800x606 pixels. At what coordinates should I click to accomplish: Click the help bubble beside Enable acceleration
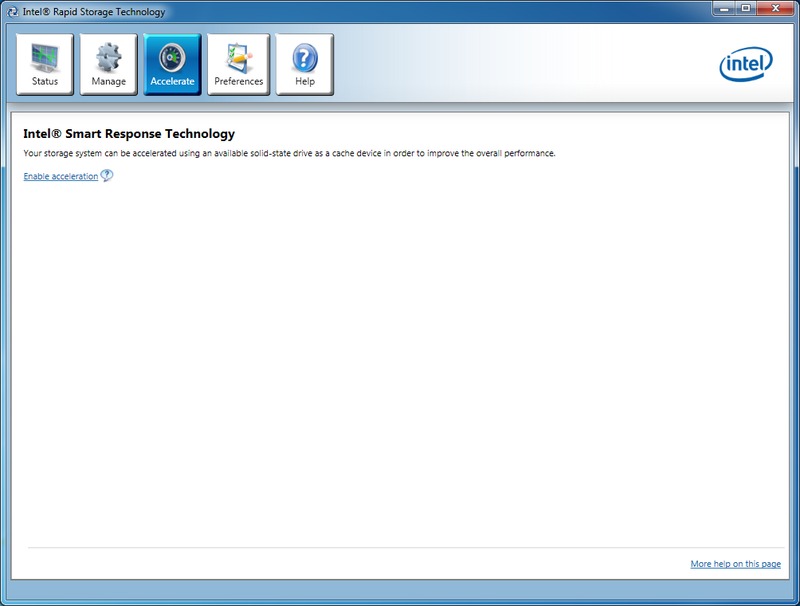(x=107, y=176)
